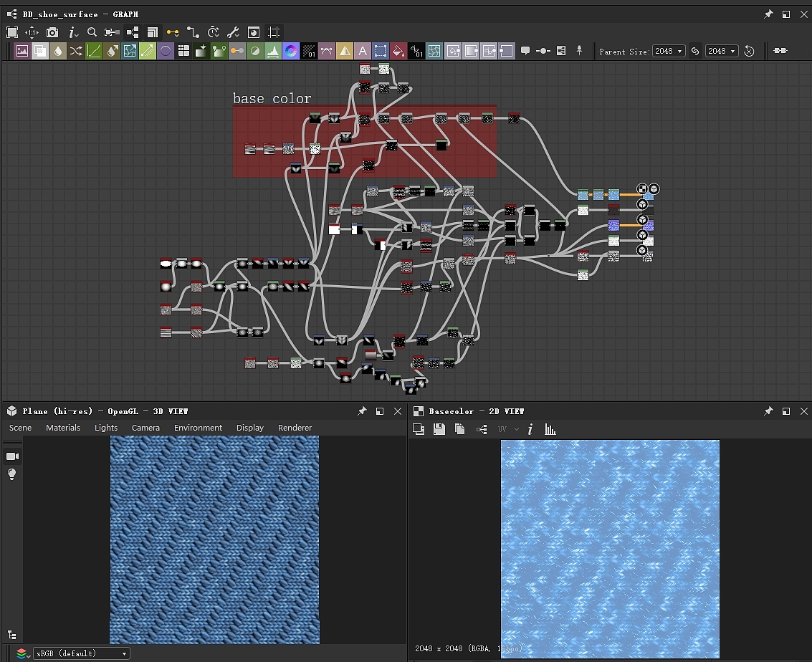Open first Parent Size 2048 dropdown
This screenshot has height=662, width=812.
pyautogui.click(x=669, y=51)
